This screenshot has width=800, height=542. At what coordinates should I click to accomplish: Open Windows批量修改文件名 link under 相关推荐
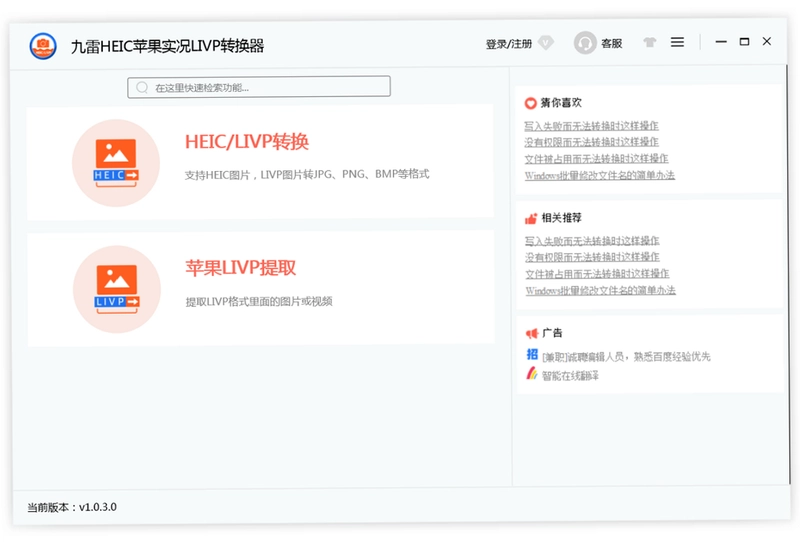601,291
